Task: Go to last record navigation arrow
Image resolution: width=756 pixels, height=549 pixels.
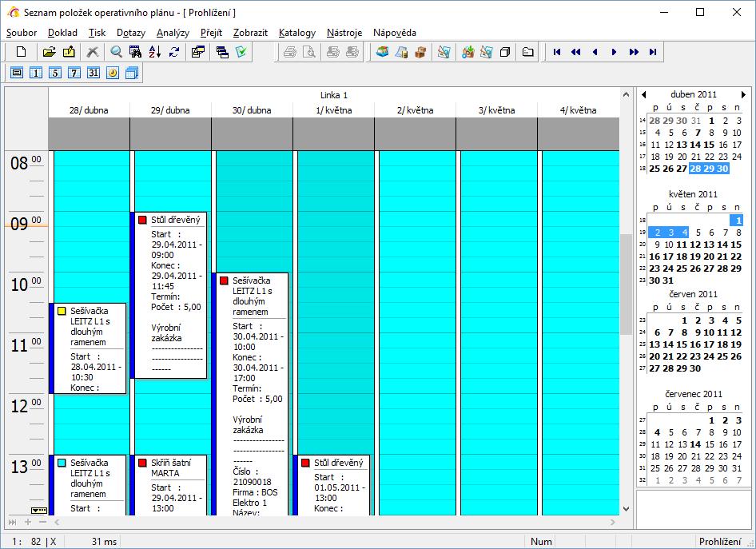Action: pos(653,52)
